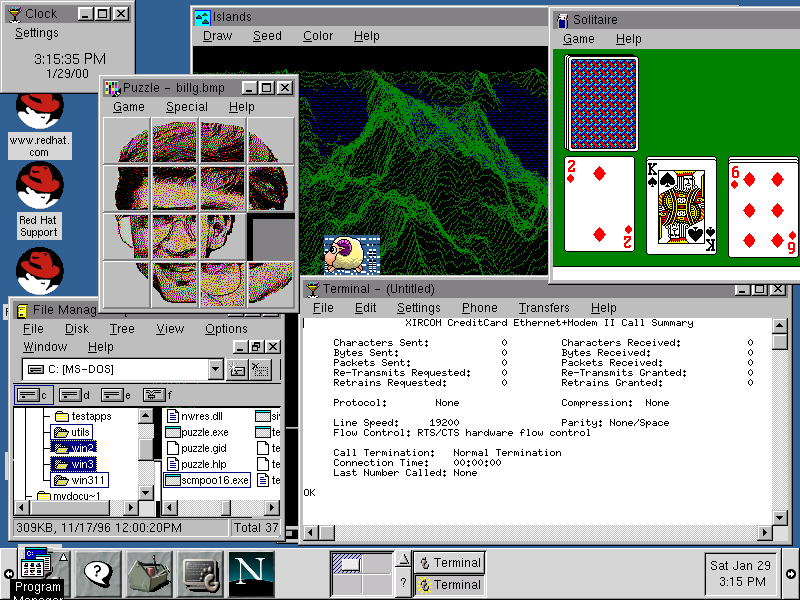800x600 pixels.
Task: Open the Color menu in Islands
Action: pos(318,36)
